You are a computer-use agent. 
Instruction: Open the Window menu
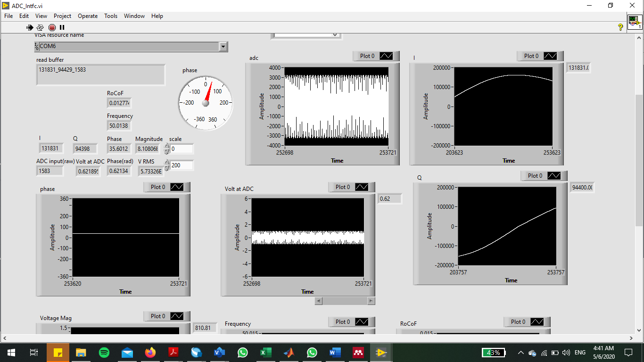pos(134,16)
